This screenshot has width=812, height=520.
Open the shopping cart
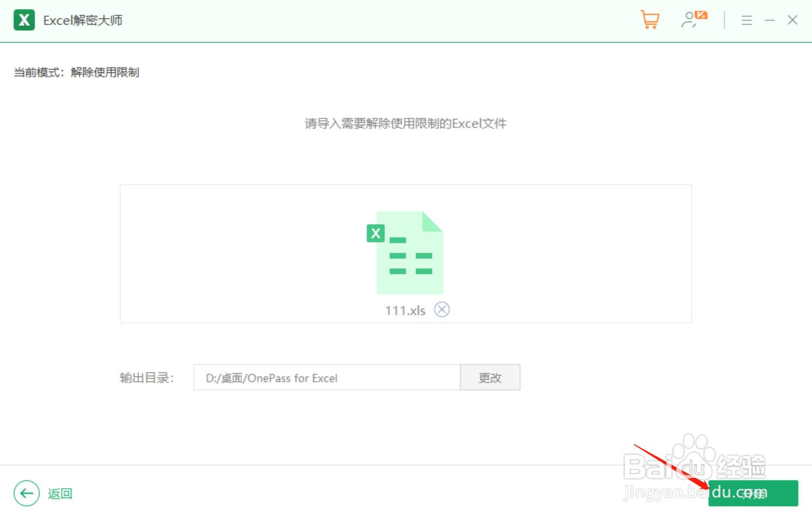650,20
